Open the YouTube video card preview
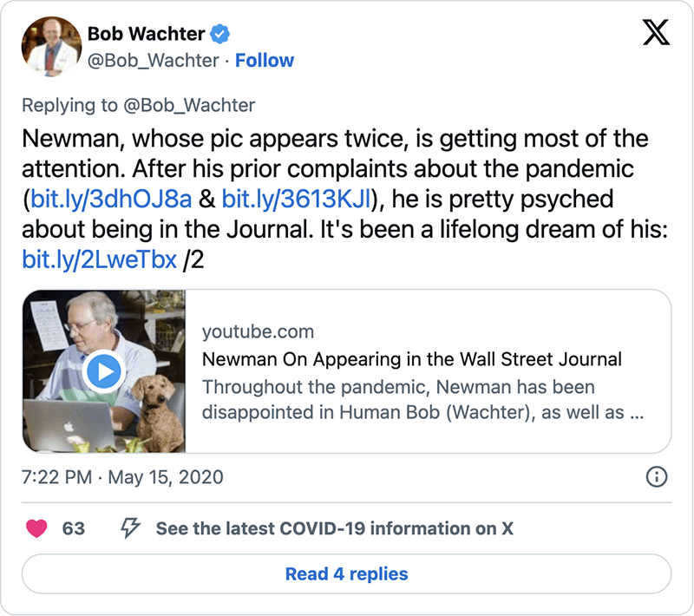This screenshot has height=616, width=694. pyautogui.click(x=347, y=370)
